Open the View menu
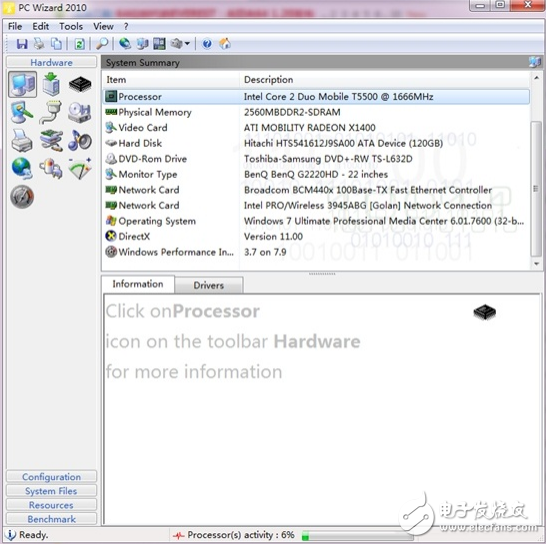 click(103, 26)
